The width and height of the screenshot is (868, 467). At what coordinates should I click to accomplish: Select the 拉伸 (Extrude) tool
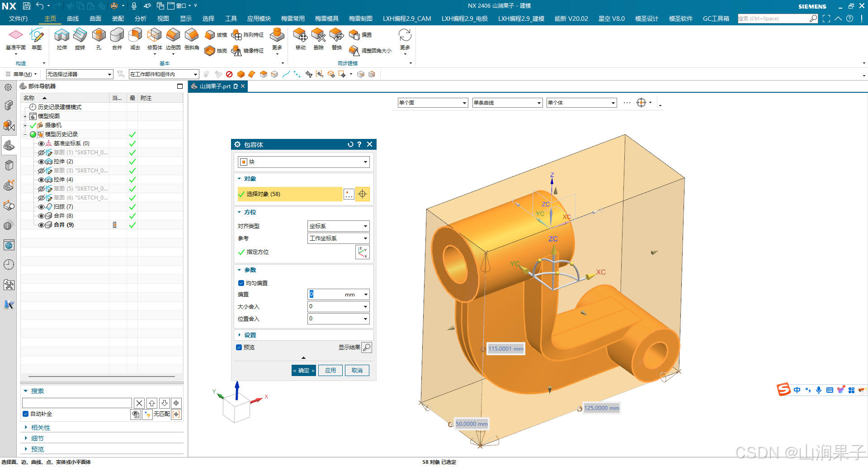coord(62,38)
